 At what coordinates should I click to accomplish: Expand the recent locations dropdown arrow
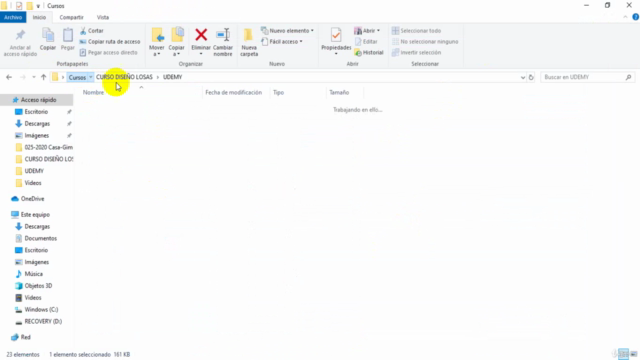point(34,77)
